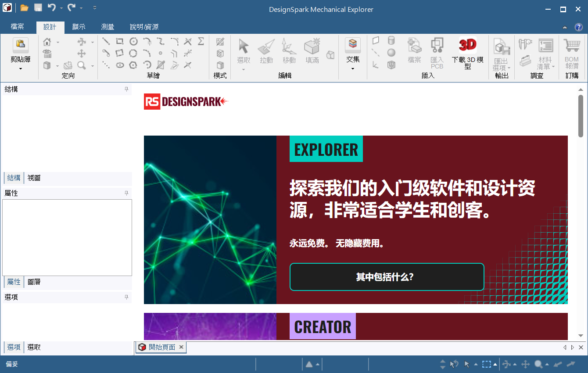Viewport: 588px width, 373px height.
Task: Switch to Sketch mode icon
Action: point(220,42)
